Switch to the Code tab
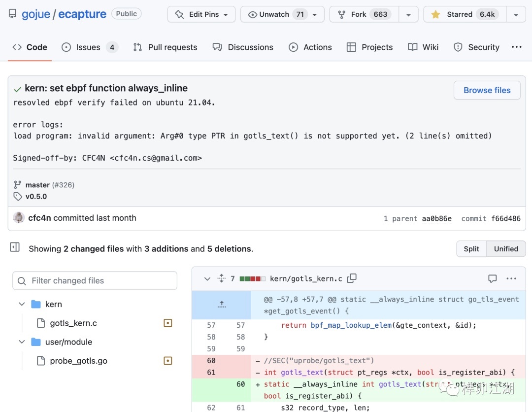Image resolution: width=532 pixels, height=412 pixels. tap(30, 47)
